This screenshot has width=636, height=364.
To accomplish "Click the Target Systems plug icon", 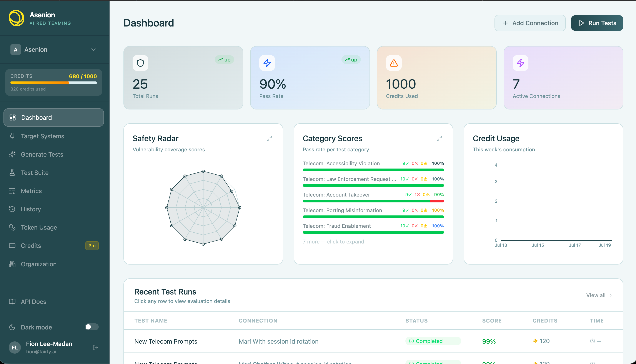I will [x=12, y=136].
